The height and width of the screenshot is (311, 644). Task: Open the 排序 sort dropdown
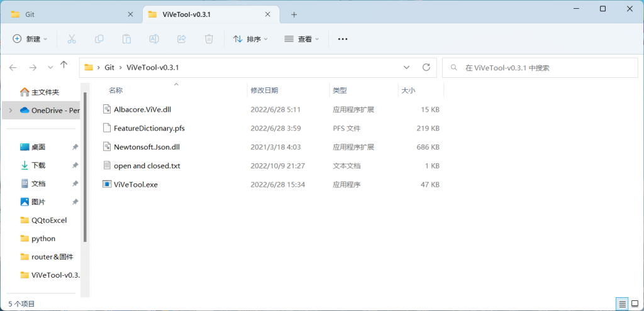click(x=250, y=39)
